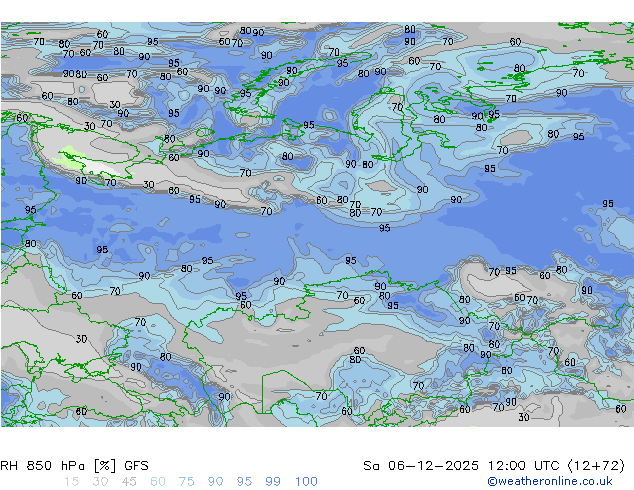Image resolution: width=634 pixels, height=490 pixels.
Task: Click the 'RH 850 hPa [%] GFS' title
Action: coord(74,466)
